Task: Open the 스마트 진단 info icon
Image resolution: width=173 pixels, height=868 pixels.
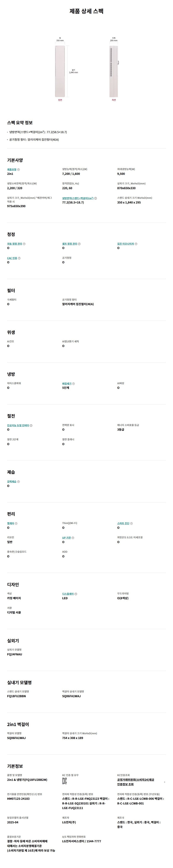Action: pyautogui.click(x=131, y=523)
